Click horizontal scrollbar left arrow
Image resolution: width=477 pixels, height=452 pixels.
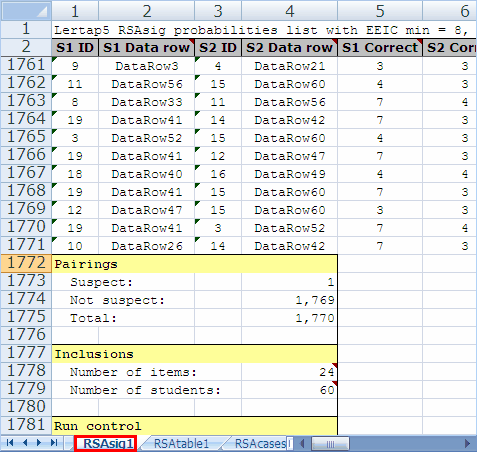click(302, 444)
